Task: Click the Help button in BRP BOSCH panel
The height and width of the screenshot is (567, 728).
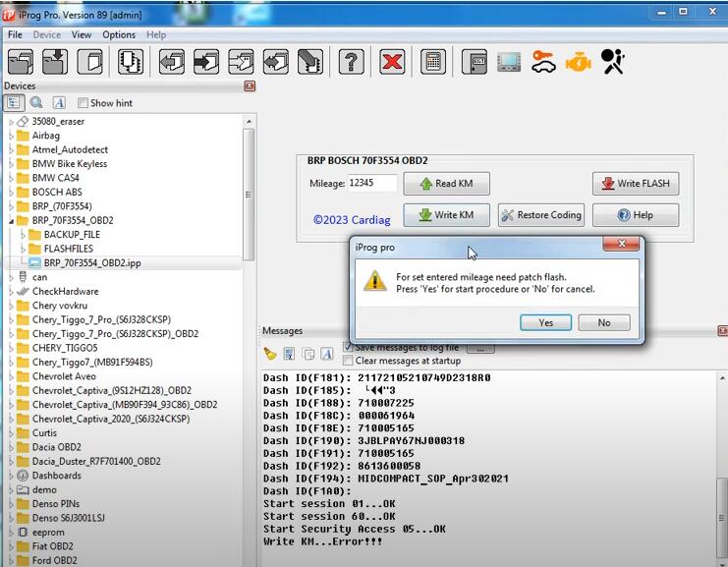Action: point(636,215)
